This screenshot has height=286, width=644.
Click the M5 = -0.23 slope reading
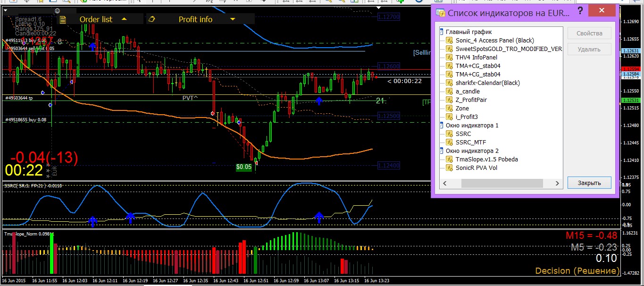594,247
